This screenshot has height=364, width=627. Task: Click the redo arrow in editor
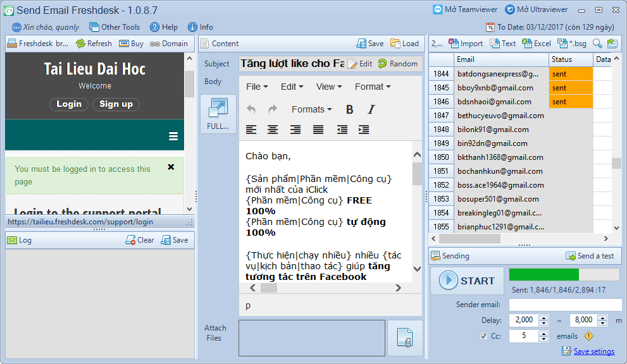click(x=273, y=109)
